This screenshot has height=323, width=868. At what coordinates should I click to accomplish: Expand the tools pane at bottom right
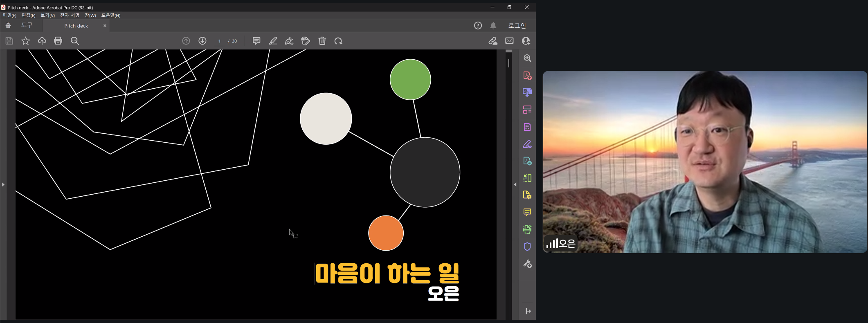tap(528, 311)
